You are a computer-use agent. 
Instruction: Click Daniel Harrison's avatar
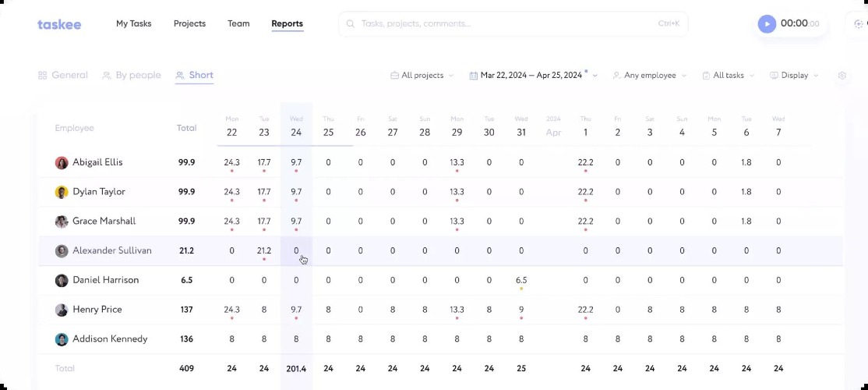(62, 280)
